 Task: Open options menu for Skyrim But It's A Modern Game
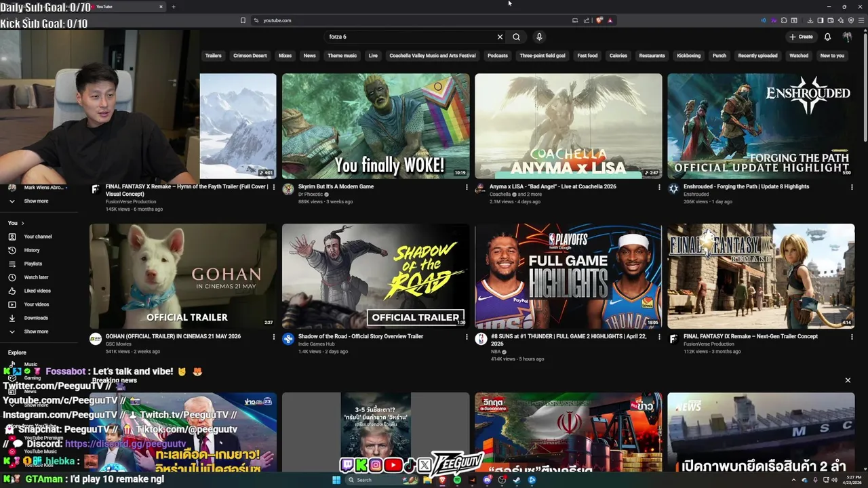pyautogui.click(x=467, y=187)
